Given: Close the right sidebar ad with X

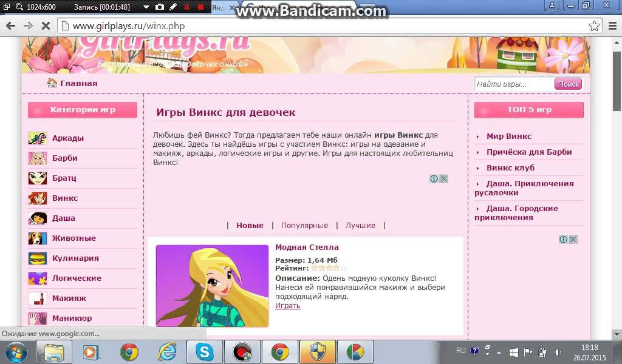Looking at the screenshot, I should [x=573, y=239].
